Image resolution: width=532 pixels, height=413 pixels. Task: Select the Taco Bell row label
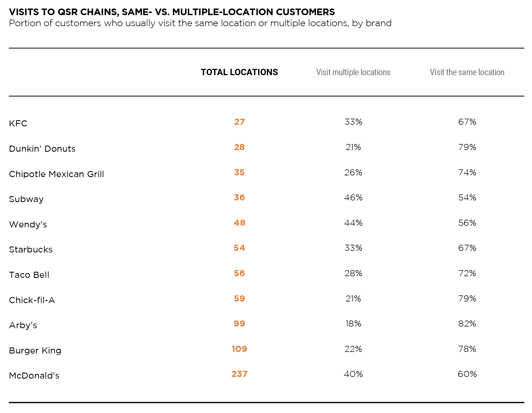[x=29, y=275]
